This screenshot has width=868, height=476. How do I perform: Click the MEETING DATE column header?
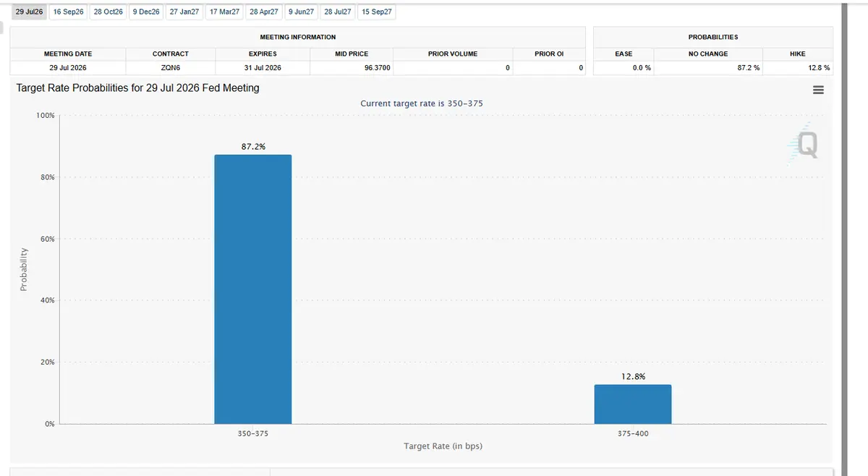68,54
